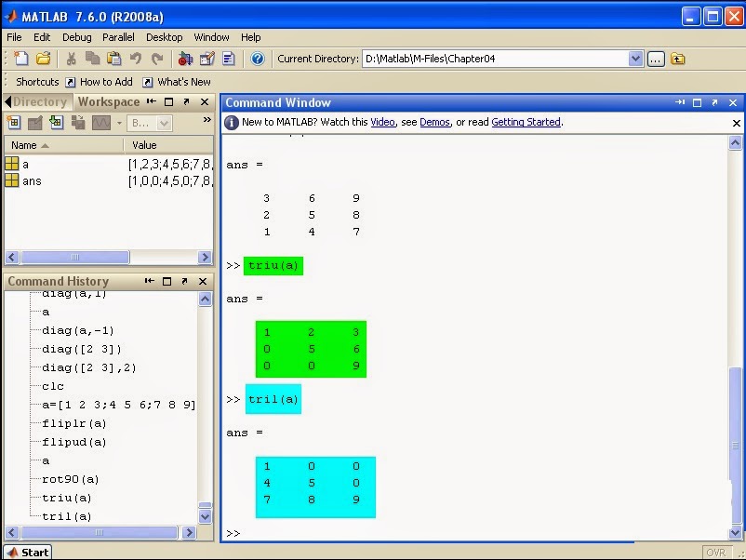
Task: Open the Desktop menu
Action: pyautogui.click(x=164, y=37)
